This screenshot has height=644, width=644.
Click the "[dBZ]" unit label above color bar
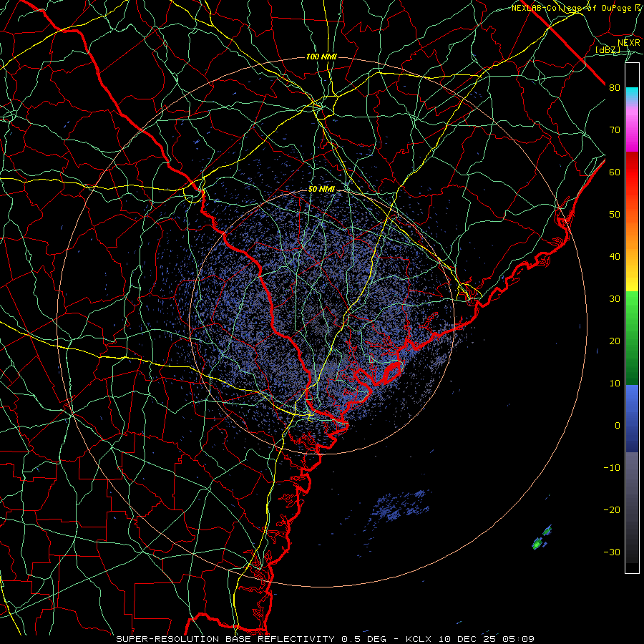click(x=608, y=49)
